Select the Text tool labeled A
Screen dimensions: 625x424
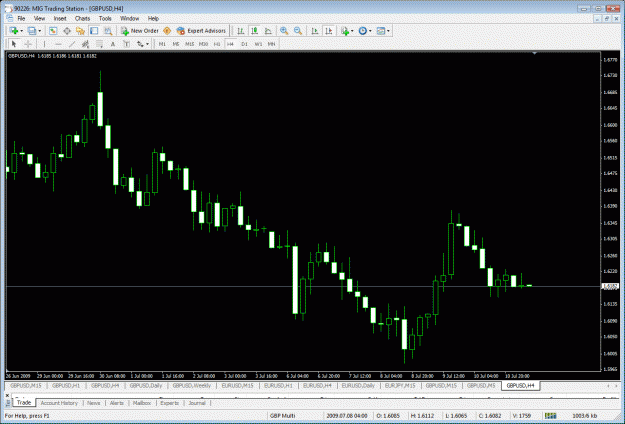pos(113,44)
